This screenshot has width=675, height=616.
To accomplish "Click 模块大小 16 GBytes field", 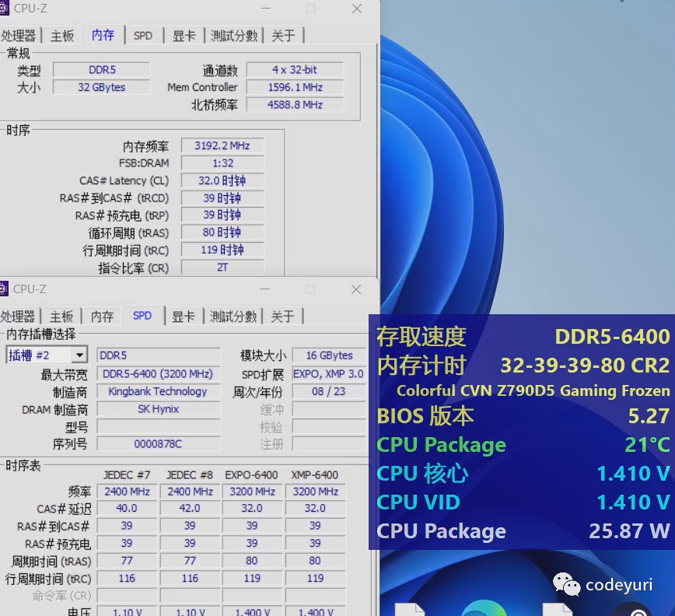I will (329, 355).
